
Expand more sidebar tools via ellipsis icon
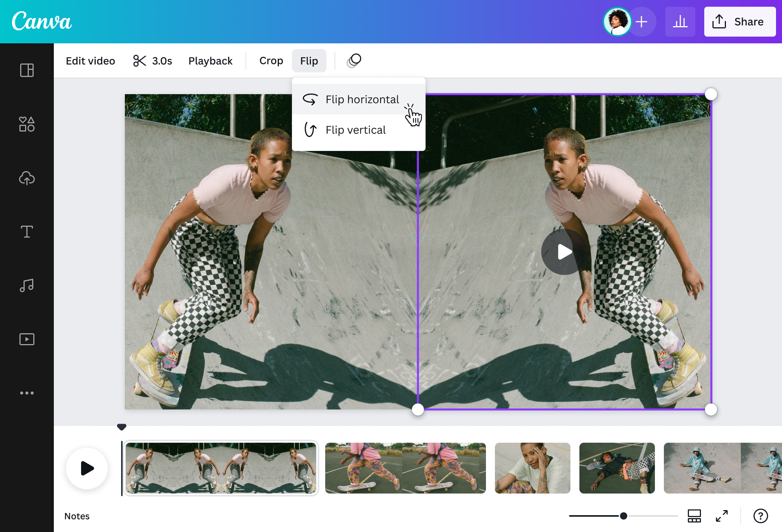27,393
